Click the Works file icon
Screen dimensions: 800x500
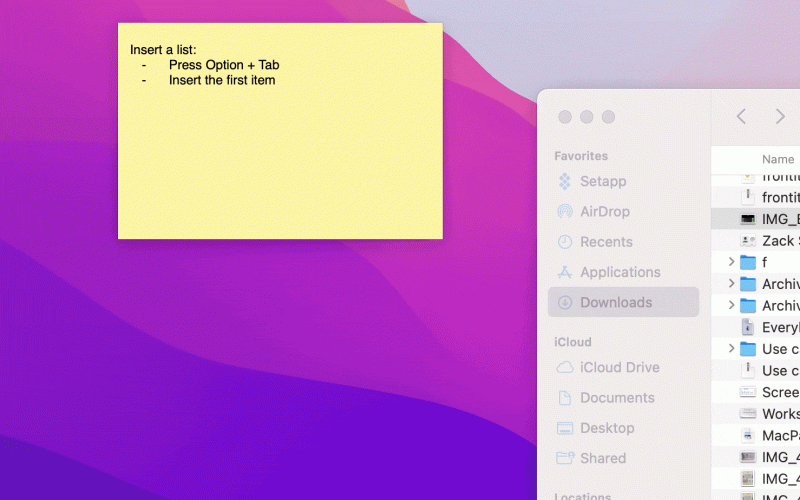pos(747,413)
